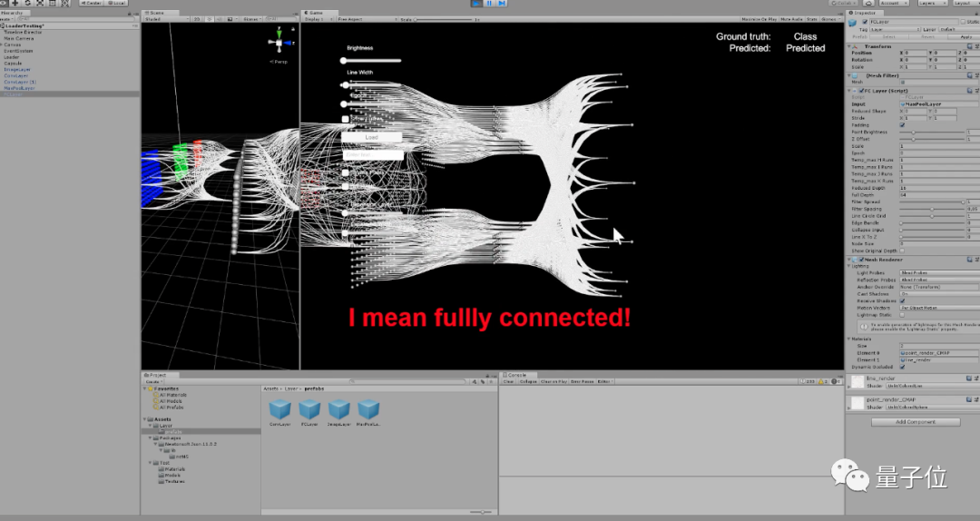This screenshot has height=521, width=980.
Task: Adjust the Filter Spacing slider
Action: pyautogui.click(x=932, y=209)
